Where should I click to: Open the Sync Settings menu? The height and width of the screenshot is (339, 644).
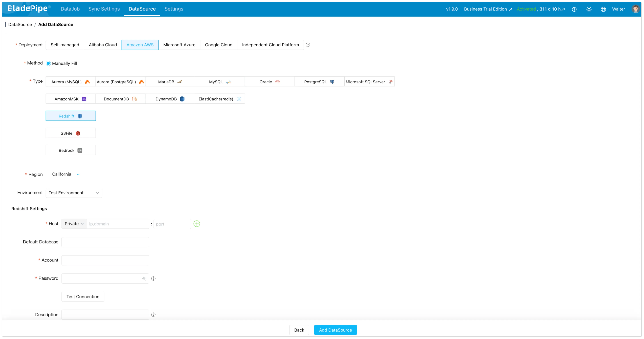pyautogui.click(x=104, y=9)
